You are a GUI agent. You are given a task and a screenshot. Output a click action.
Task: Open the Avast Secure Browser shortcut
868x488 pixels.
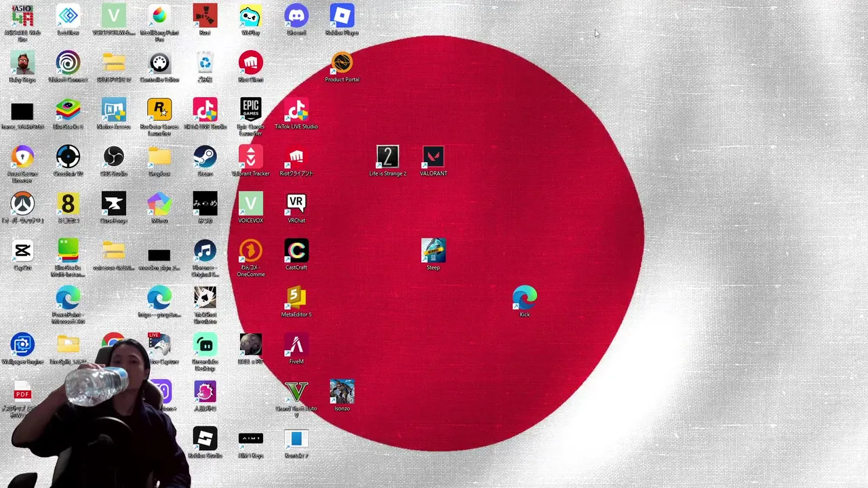[x=22, y=157]
